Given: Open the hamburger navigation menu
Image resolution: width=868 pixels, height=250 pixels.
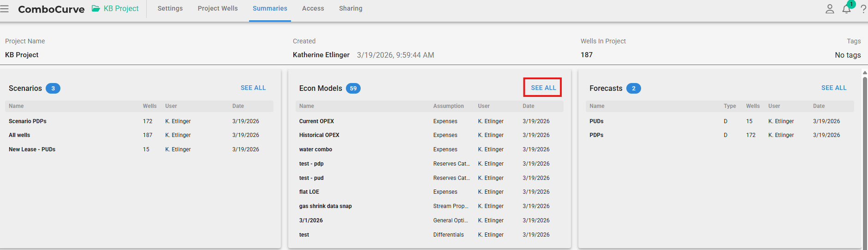Looking at the screenshot, I should tap(5, 9).
